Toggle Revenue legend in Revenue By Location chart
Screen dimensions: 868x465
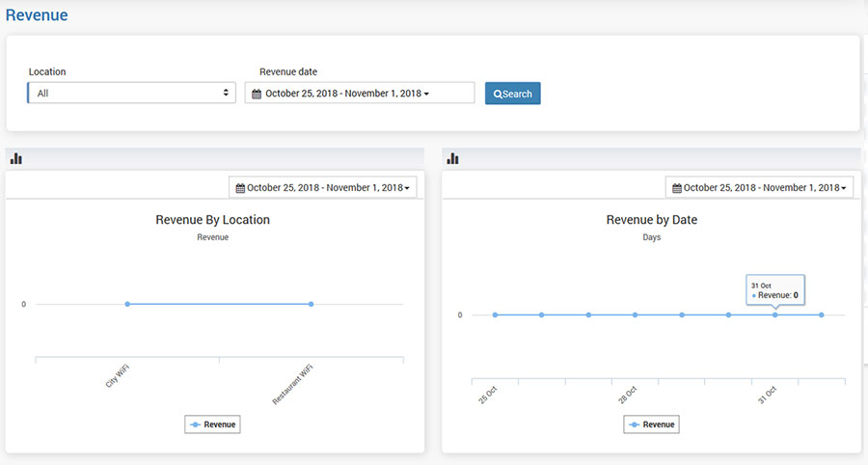[212, 424]
